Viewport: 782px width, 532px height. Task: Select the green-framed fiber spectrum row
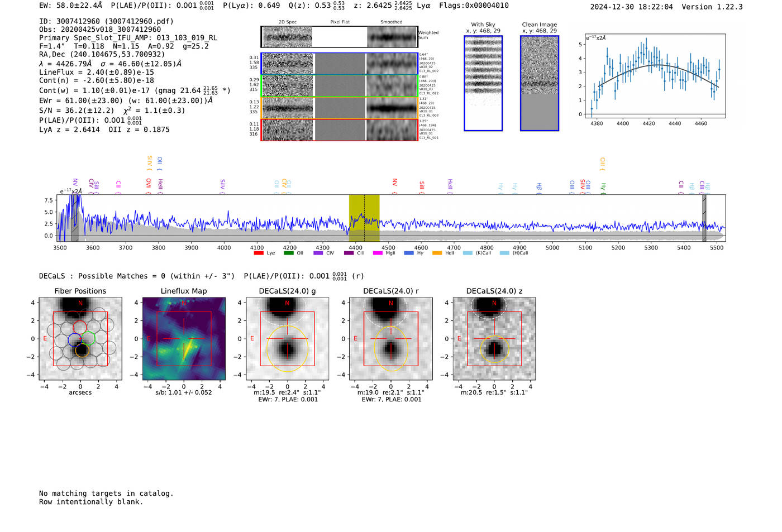click(x=340, y=85)
